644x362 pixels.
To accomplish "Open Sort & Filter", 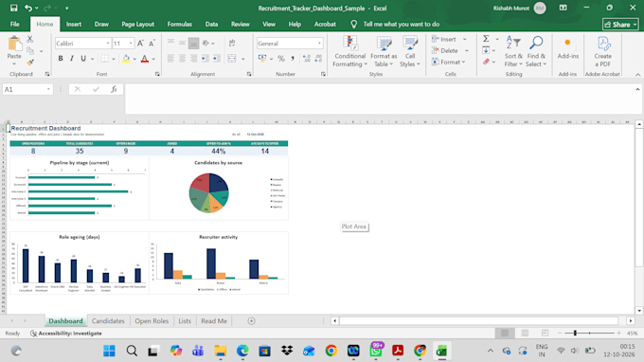I will (x=513, y=51).
